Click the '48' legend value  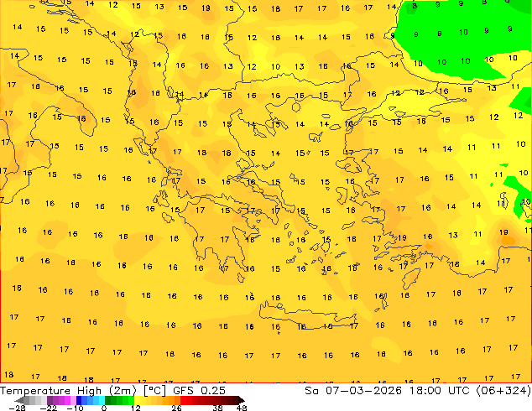[x=242, y=408]
